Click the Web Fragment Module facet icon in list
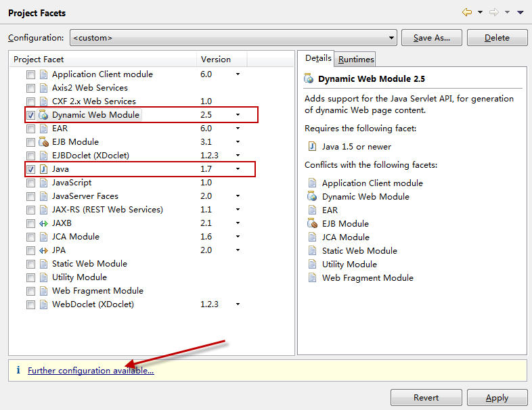This screenshot has width=532, height=410. point(43,291)
